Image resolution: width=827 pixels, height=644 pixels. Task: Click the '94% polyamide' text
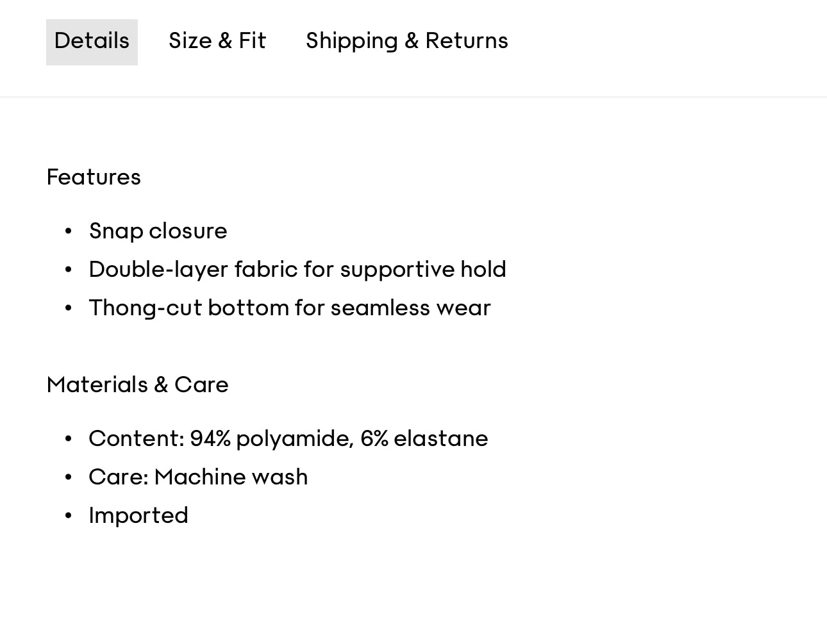(x=271, y=439)
